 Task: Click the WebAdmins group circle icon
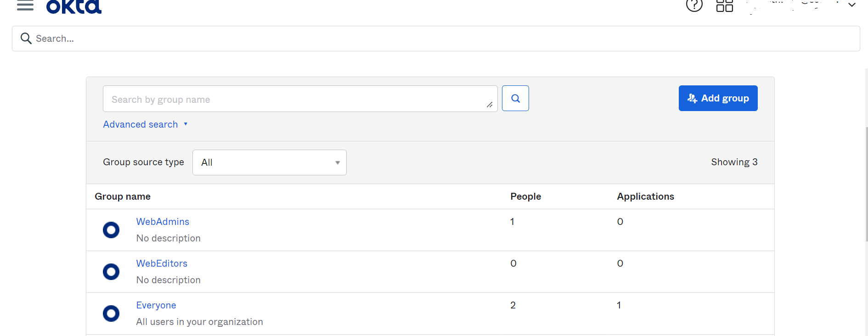tap(111, 230)
